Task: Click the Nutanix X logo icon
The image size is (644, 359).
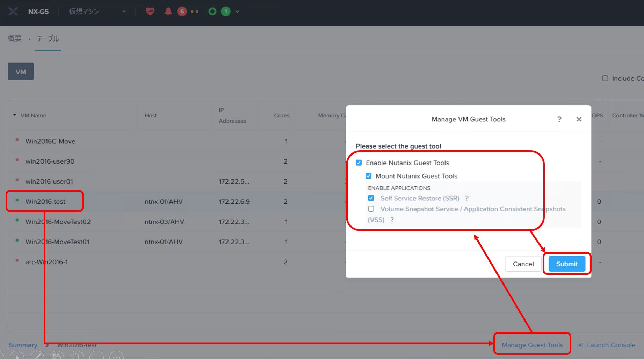Action: coord(13,12)
